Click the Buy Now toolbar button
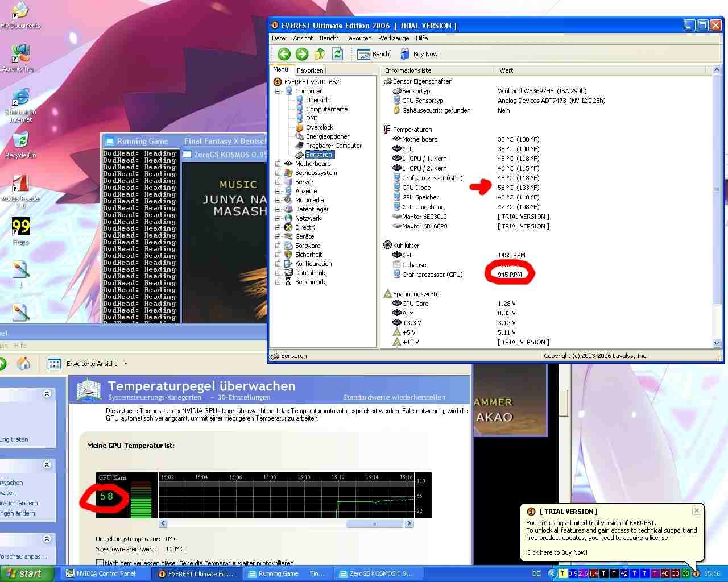The image size is (728, 582). (x=419, y=54)
